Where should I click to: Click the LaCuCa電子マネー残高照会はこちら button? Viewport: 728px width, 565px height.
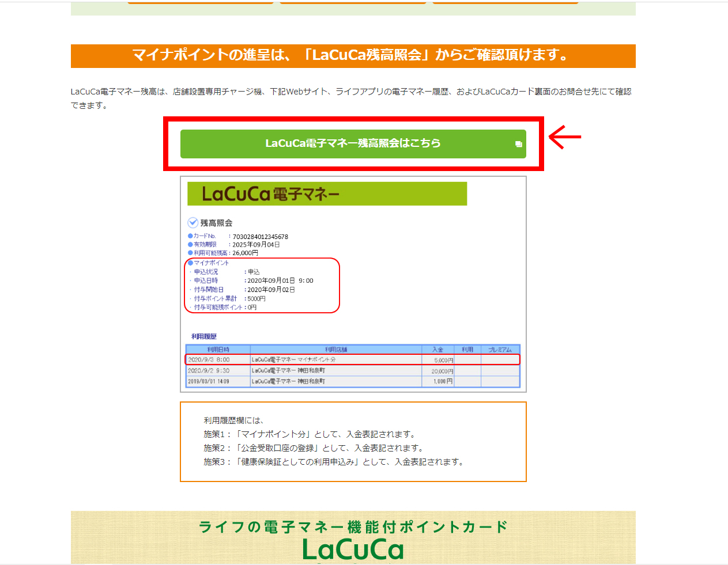(353, 144)
